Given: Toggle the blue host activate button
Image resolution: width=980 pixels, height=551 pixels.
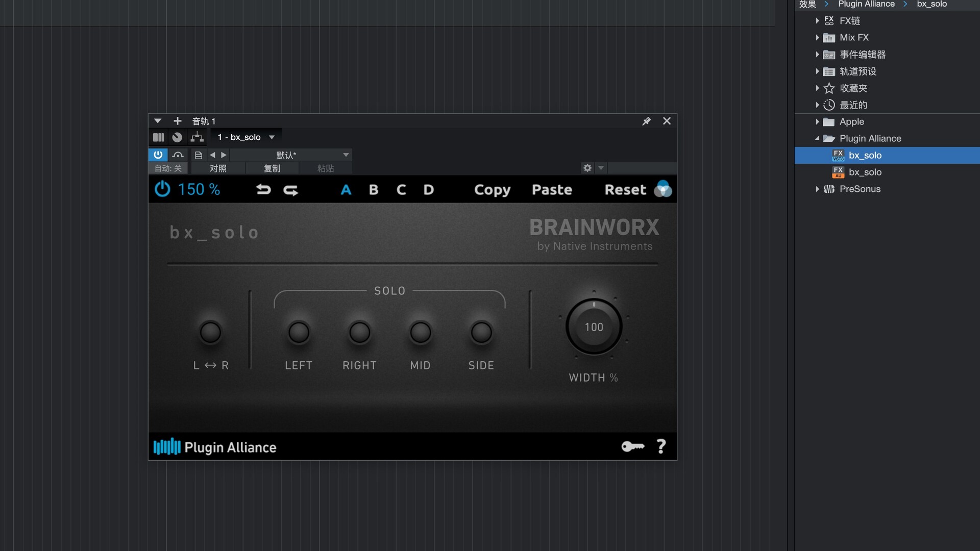Looking at the screenshot, I should pyautogui.click(x=158, y=155).
